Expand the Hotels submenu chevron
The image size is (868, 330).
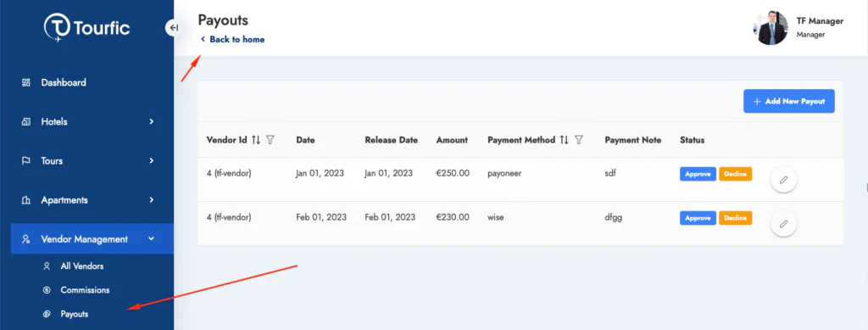[x=151, y=122]
